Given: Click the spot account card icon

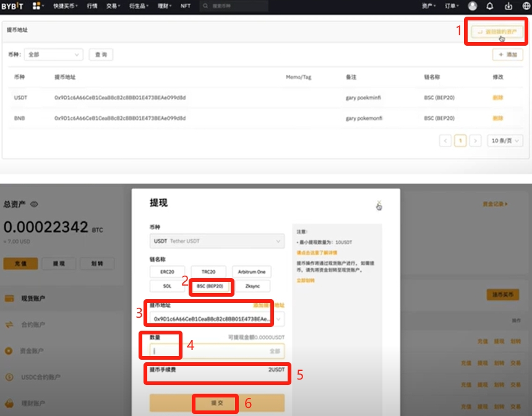Looking at the screenshot, I should (9, 299).
